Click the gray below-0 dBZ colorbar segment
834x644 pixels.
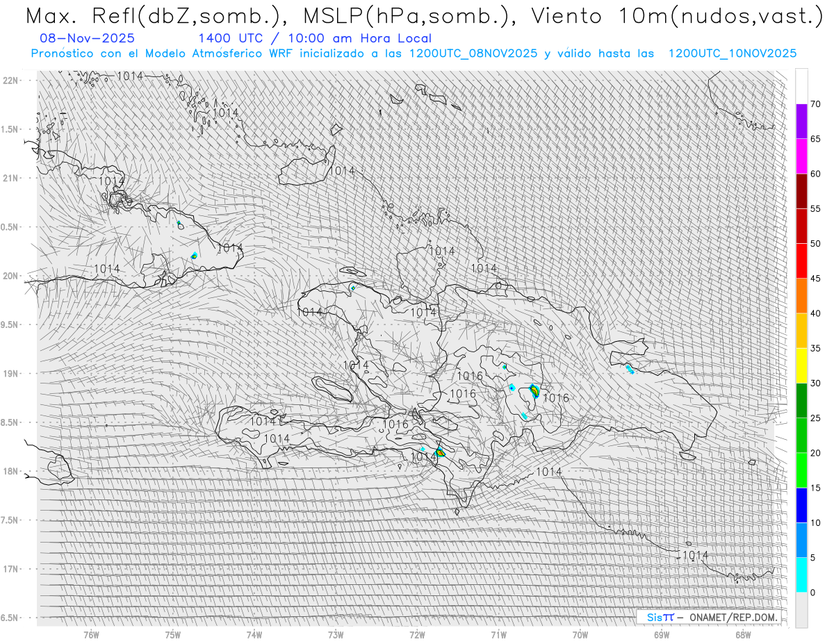tap(801, 609)
